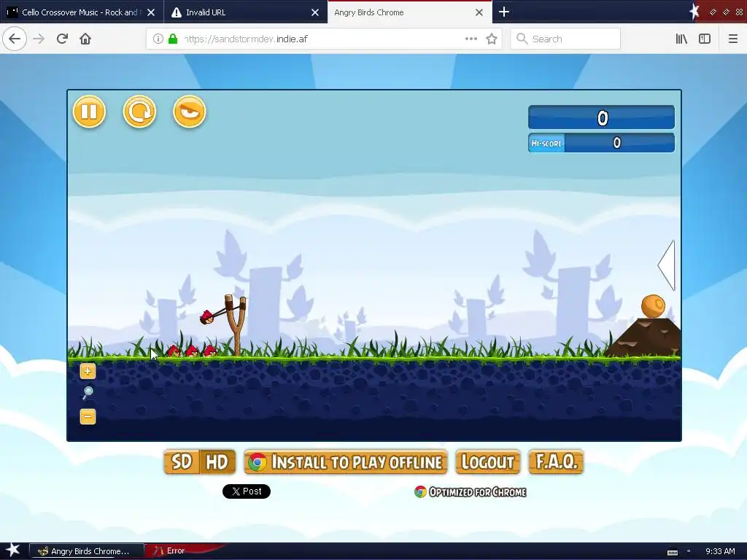Click the 9:33 AM clock
Viewport: 747px width, 560px height.
pos(720,551)
